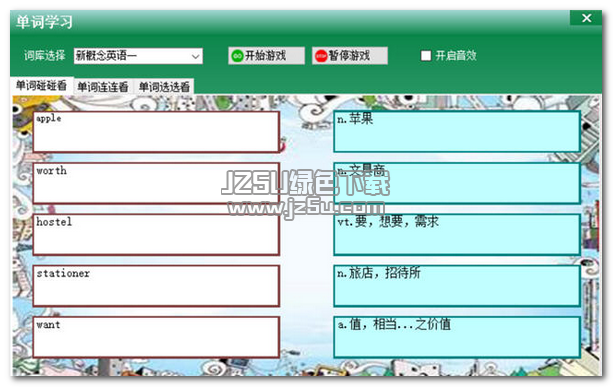Pick the word card "want"
The height and width of the screenshot is (387, 613).
coord(156,337)
